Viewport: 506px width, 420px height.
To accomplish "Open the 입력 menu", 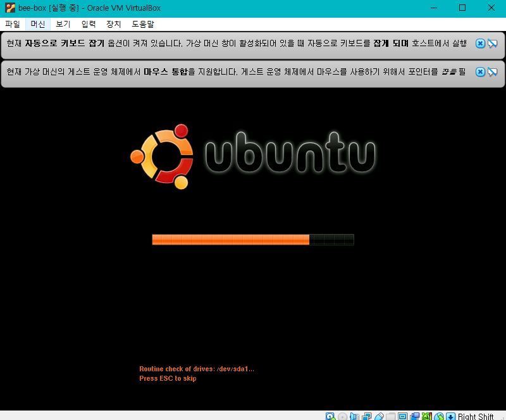I will point(89,24).
